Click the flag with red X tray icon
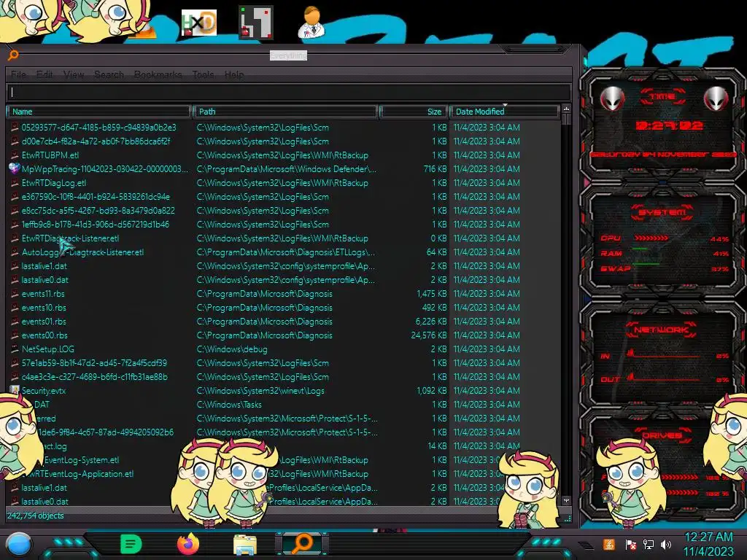747x560 pixels. pos(631,544)
